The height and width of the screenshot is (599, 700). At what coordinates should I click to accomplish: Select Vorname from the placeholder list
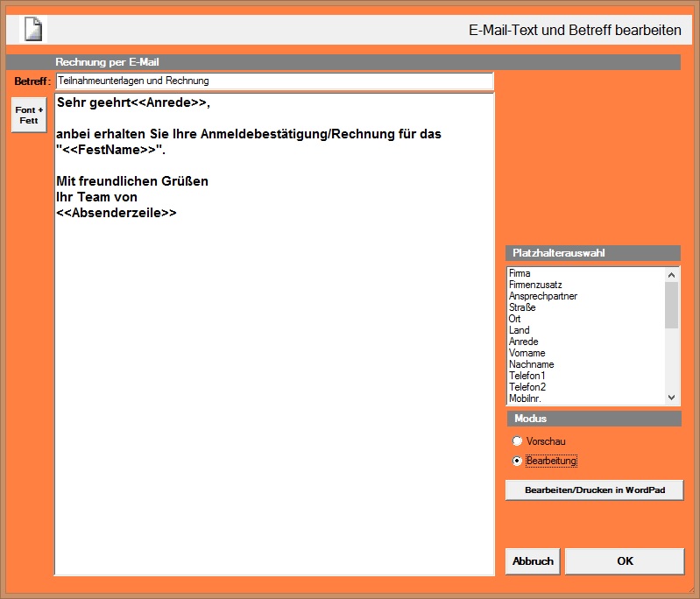pos(527,353)
